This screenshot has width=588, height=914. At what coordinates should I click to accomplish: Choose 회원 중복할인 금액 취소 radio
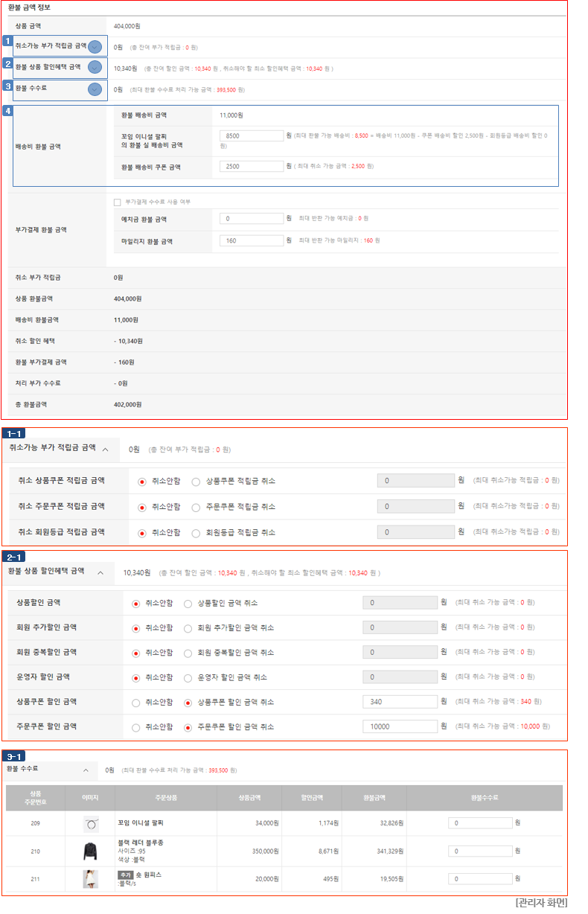188,653
